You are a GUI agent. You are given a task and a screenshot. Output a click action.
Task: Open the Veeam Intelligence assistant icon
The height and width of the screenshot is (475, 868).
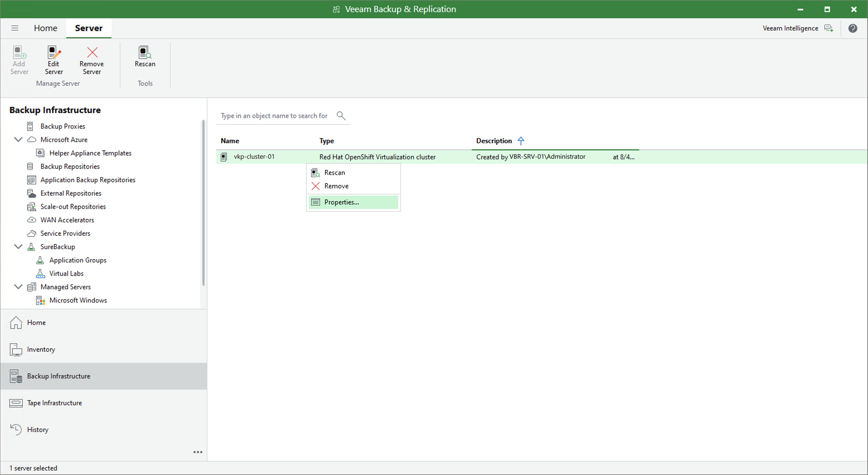[829, 28]
